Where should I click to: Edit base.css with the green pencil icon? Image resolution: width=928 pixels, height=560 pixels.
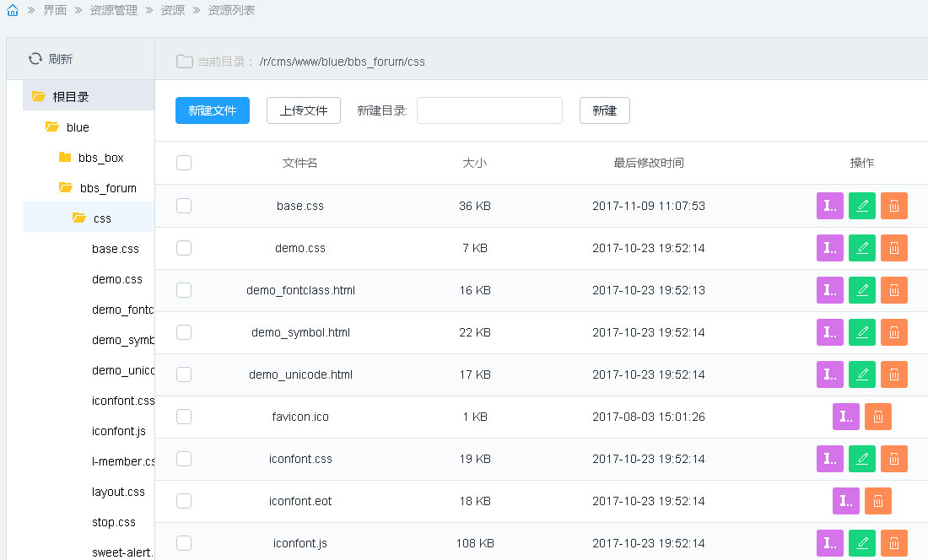[861, 206]
